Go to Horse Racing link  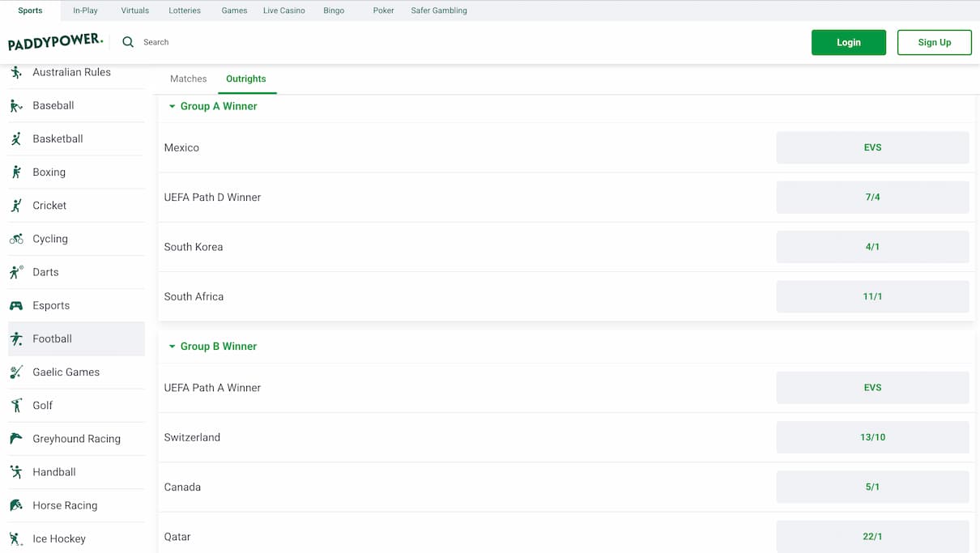pyautogui.click(x=76, y=504)
